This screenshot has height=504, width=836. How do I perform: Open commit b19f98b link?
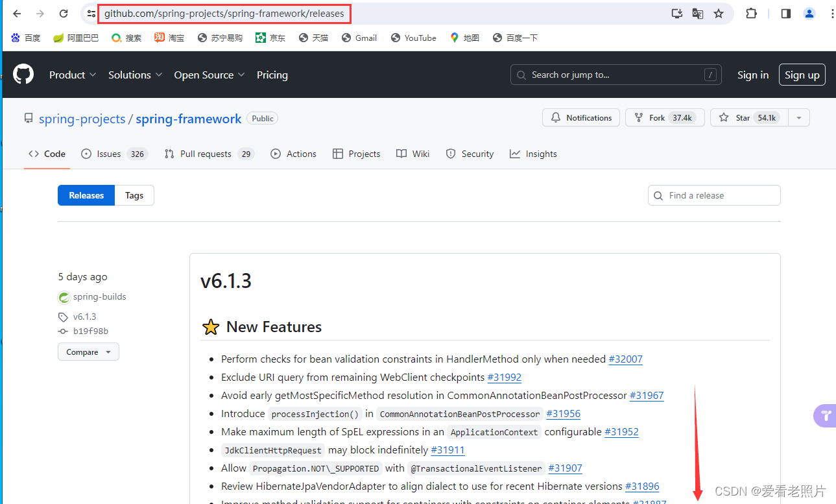(x=91, y=331)
